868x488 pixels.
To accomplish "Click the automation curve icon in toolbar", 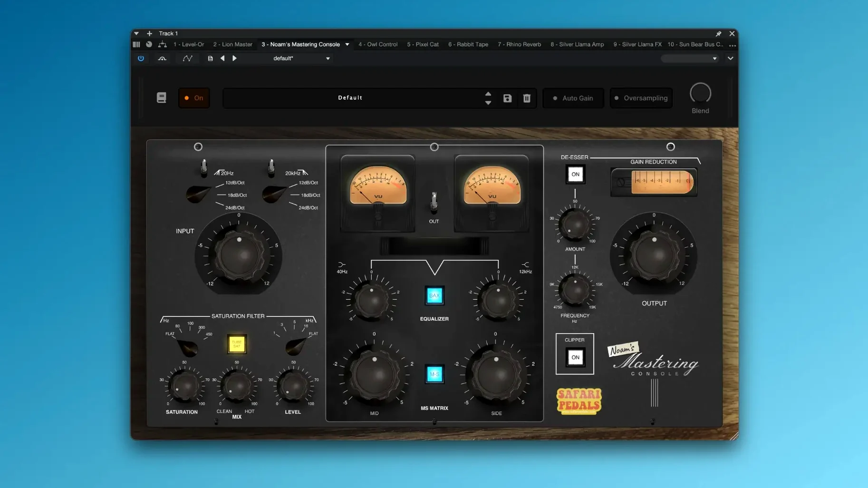I will click(x=188, y=59).
